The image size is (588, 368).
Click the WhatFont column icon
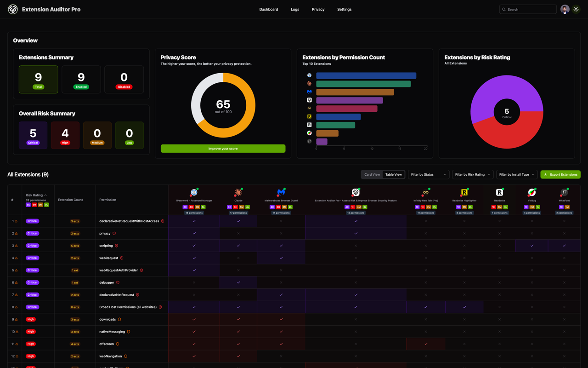pyautogui.click(x=564, y=192)
